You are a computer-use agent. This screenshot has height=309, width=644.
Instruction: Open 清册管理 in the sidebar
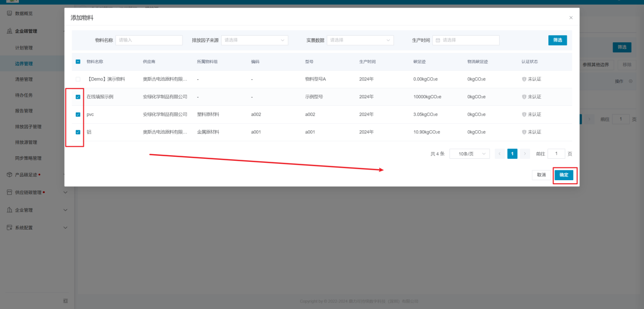[x=24, y=79]
